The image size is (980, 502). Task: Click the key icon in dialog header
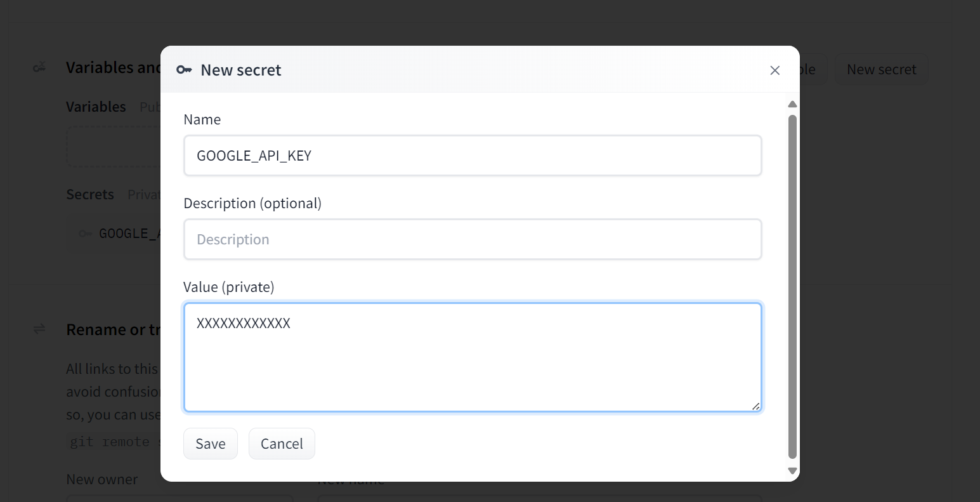[184, 70]
